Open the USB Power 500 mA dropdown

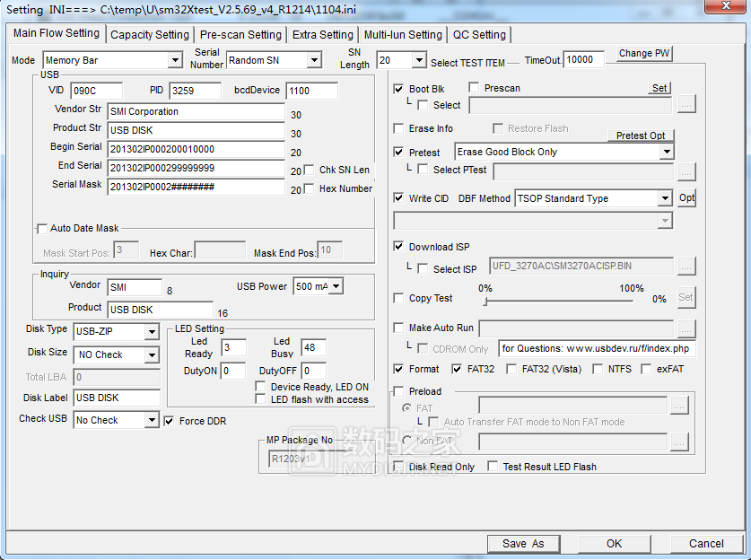[x=336, y=286]
